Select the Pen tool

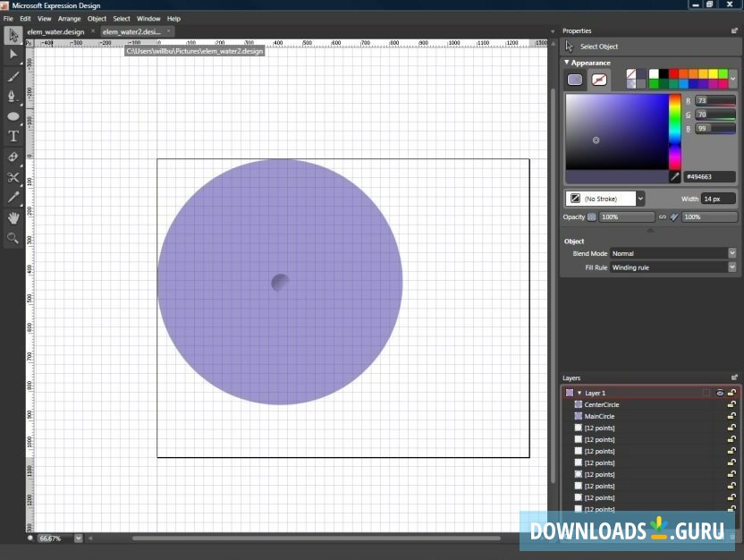[13, 96]
